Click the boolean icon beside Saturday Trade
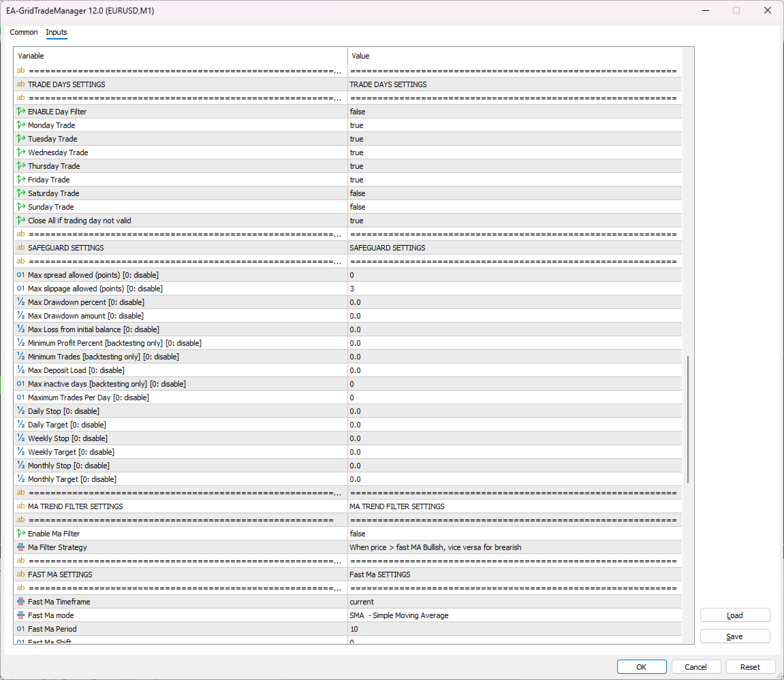 (20, 193)
